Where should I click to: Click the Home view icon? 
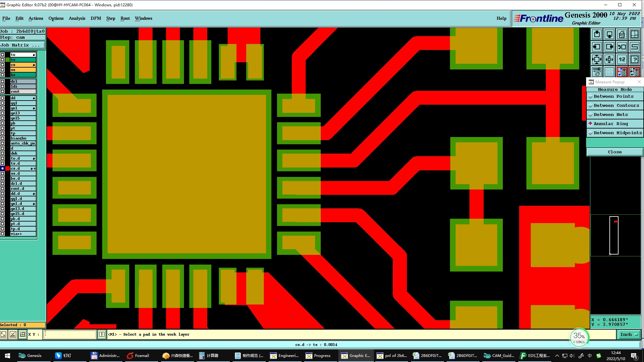tap(622, 34)
